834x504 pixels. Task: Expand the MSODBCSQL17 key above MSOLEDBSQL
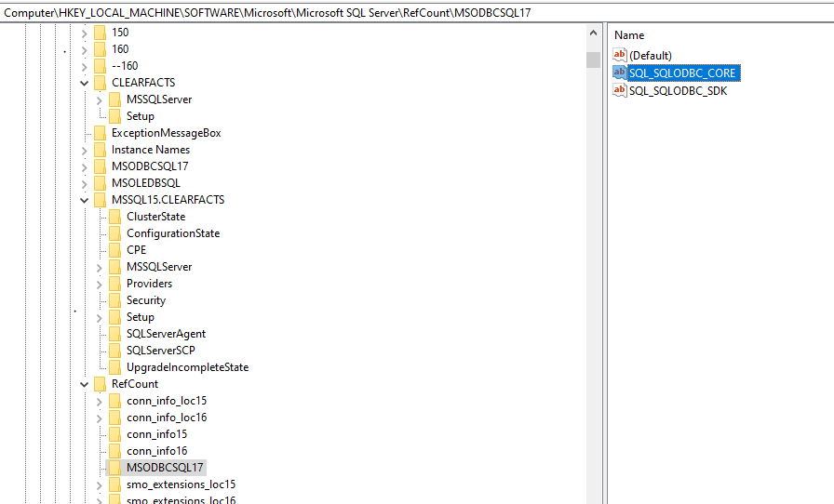coord(84,167)
